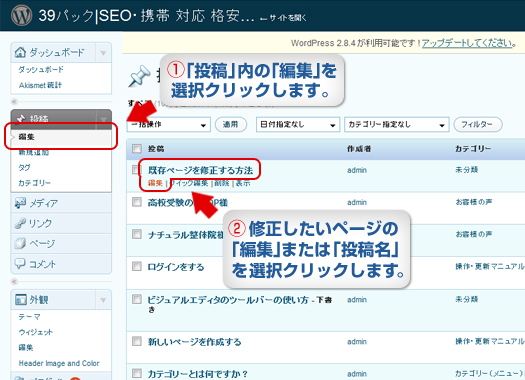
Task: Open テーマ under Appearance menu
Action: coord(29,317)
